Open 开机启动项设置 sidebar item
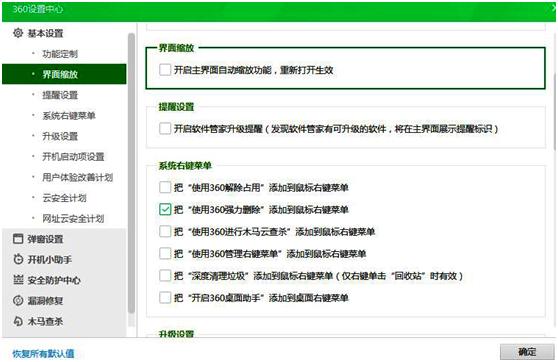 73,157
